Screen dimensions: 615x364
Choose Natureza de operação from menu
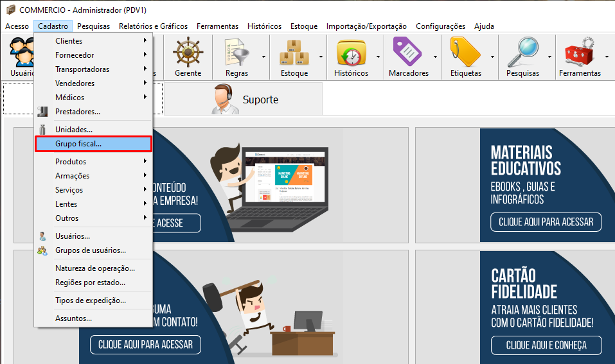click(x=94, y=268)
